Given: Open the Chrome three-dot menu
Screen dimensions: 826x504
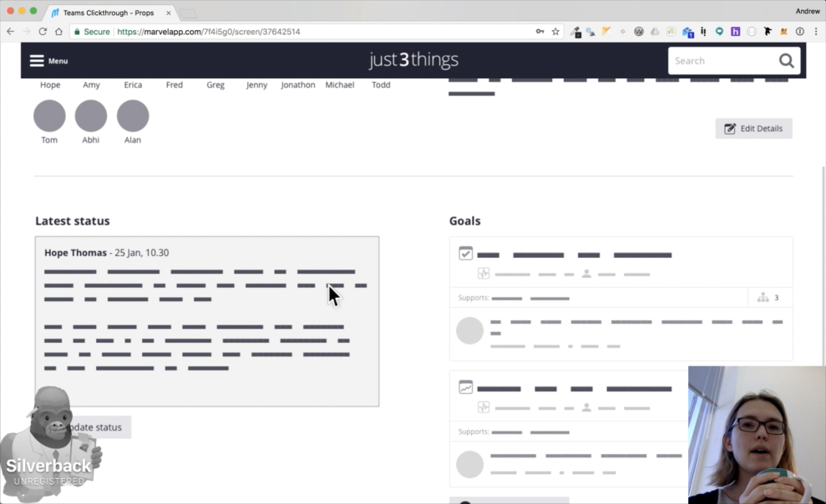Looking at the screenshot, I should (x=815, y=31).
